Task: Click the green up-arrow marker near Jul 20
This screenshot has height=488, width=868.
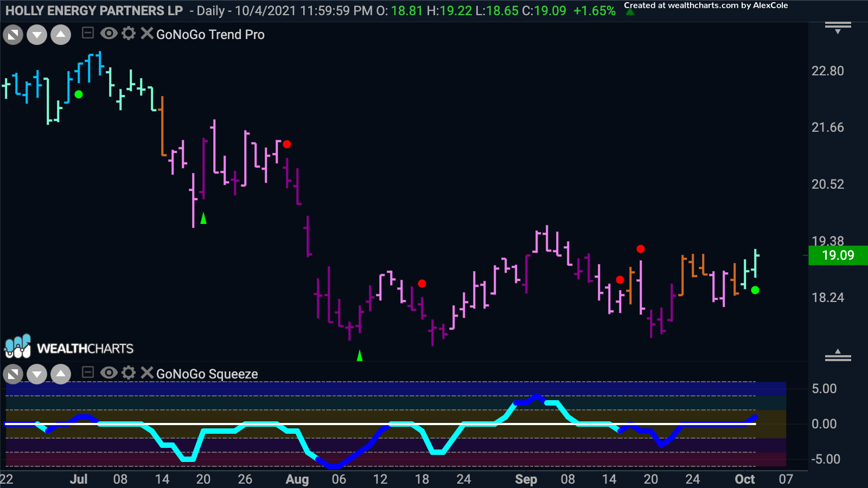Action: coord(203,218)
